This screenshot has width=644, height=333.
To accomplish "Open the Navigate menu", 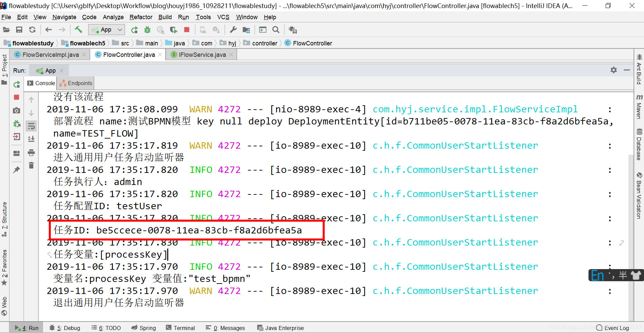I will point(64,17).
